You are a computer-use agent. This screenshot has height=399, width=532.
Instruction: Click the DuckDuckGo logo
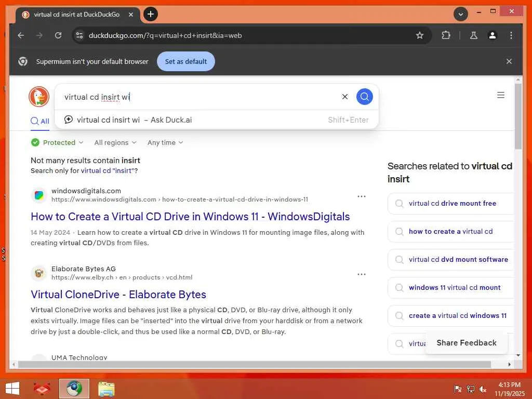coord(39,97)
